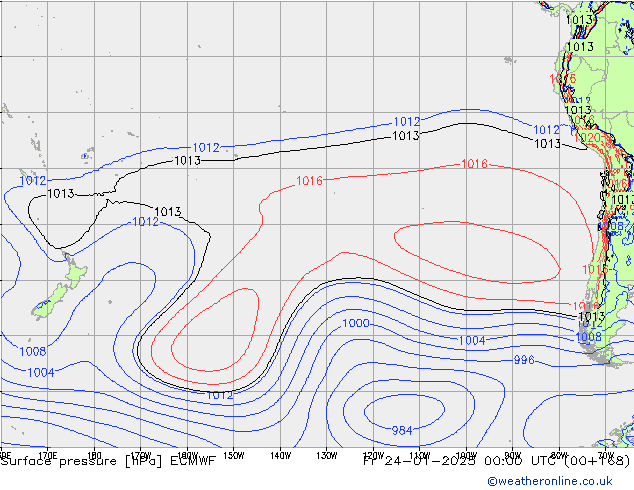Click the 150W longitude axis label
The image size is (634, 490).
(234, 455)
